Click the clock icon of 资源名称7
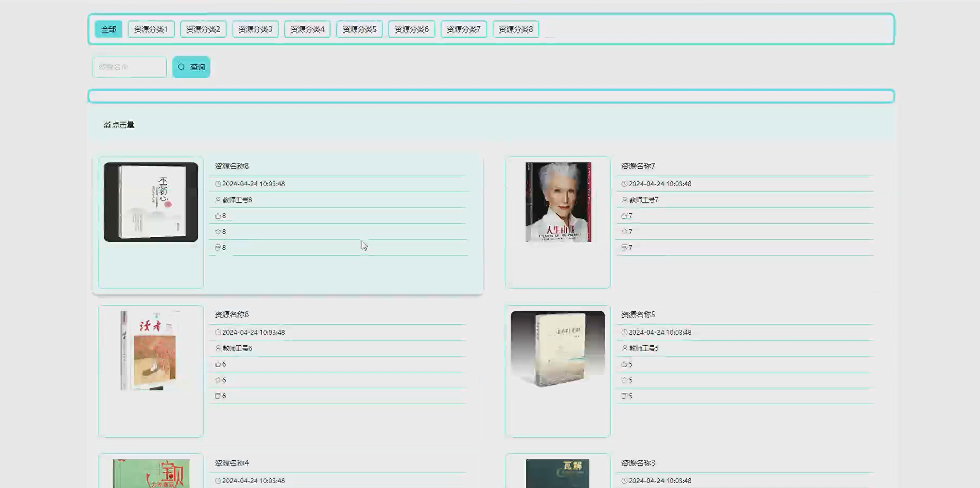Screen dimensions: 980x488 coord(624,184)
